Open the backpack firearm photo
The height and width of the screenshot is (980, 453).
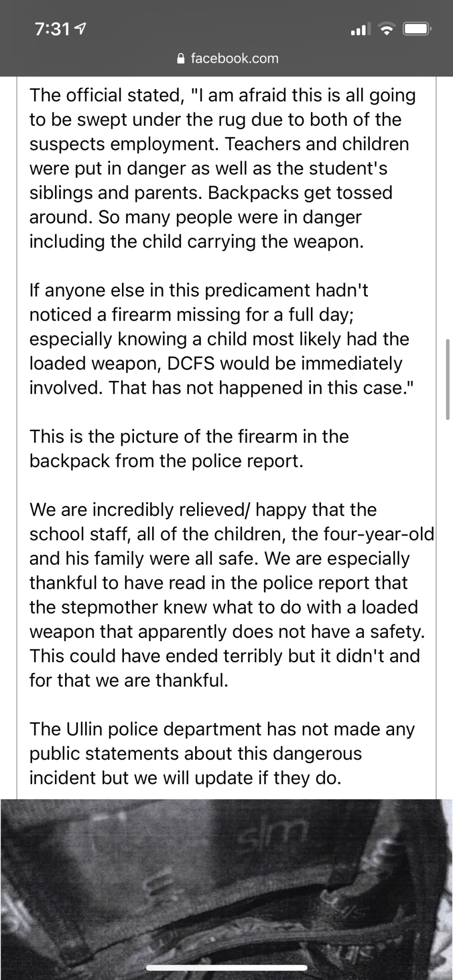[x=226, y=889]
